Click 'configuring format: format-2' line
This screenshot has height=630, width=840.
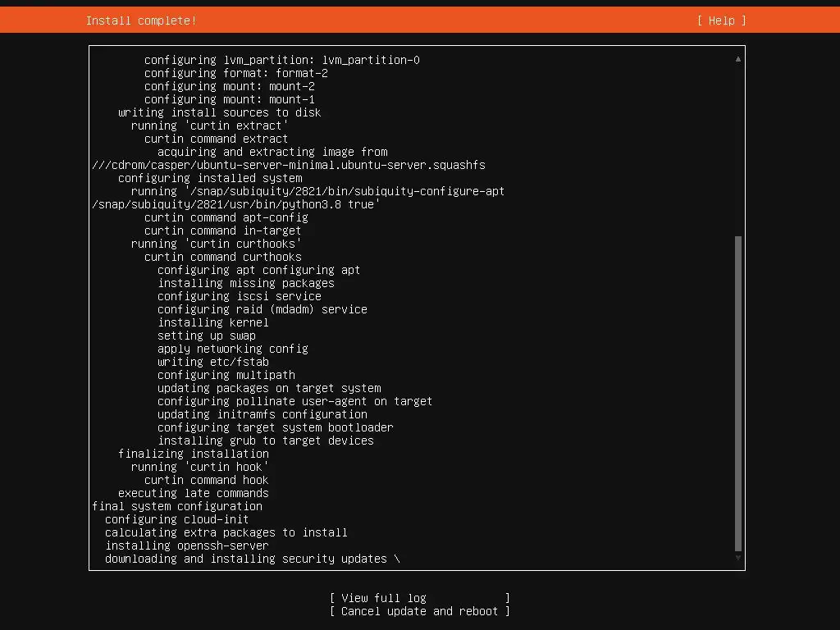[235, 73]
